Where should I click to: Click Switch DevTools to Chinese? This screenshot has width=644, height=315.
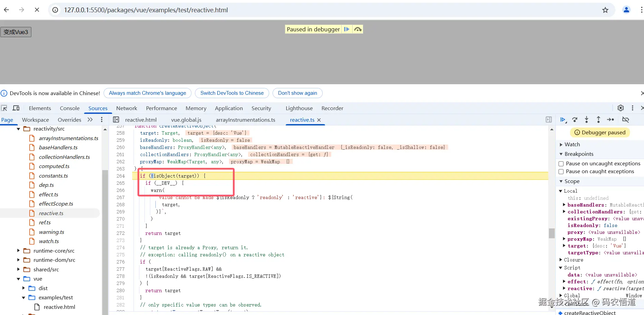click(232, 93)
